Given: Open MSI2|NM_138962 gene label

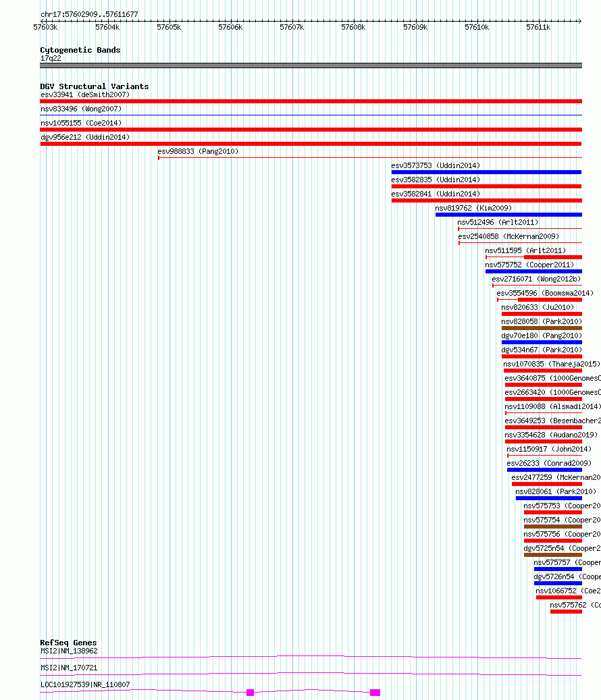Looking at the screenshot, I should click(x=69, y=651).
